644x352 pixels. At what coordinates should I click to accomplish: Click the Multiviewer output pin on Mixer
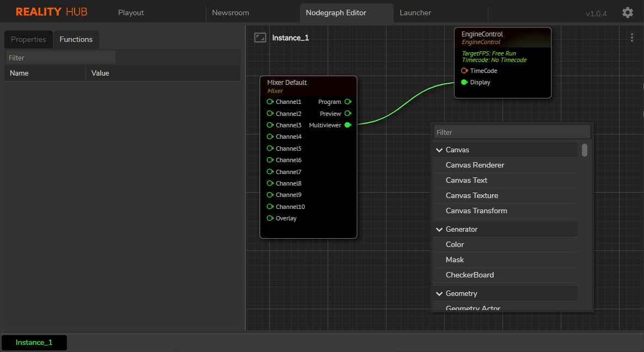coord(348,125)
